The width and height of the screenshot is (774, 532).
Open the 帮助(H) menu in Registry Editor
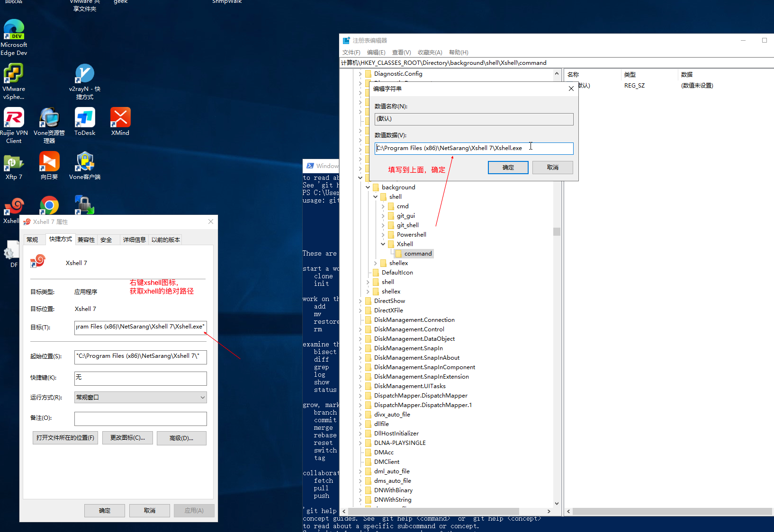coord(459,53)
